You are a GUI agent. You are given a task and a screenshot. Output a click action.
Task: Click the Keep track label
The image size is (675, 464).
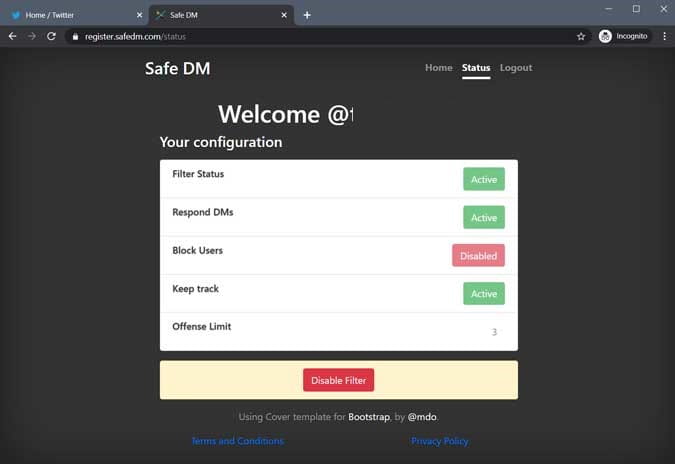[x=195, y=289]
